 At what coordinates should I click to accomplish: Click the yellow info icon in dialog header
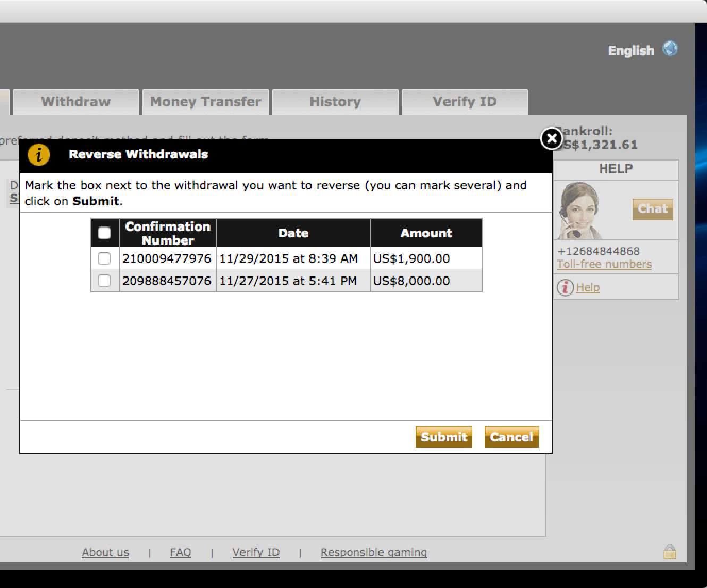tap(39, 154)
